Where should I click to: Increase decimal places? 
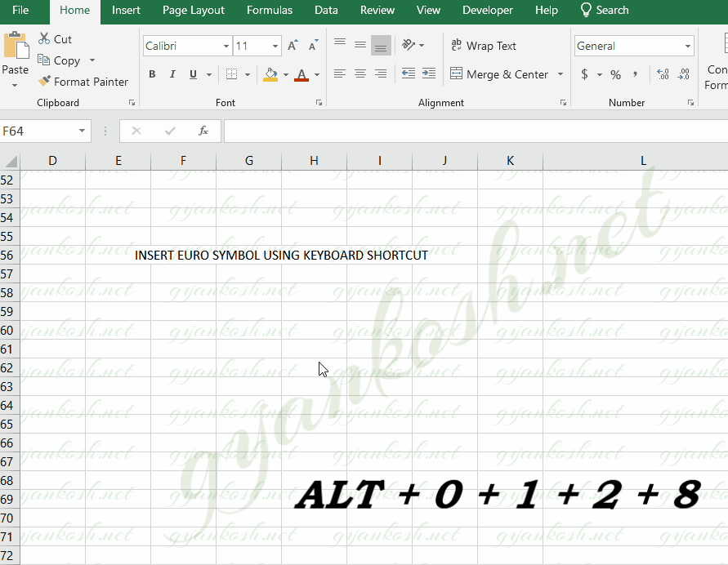[x=663, y=74]
